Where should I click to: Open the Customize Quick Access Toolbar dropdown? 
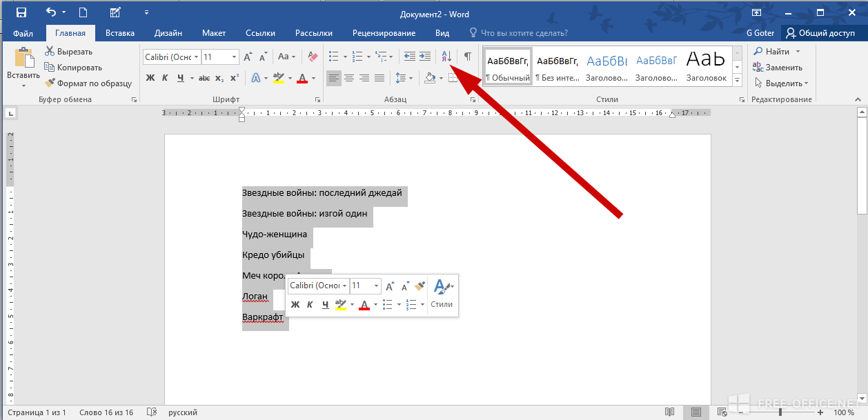[146, 12]
